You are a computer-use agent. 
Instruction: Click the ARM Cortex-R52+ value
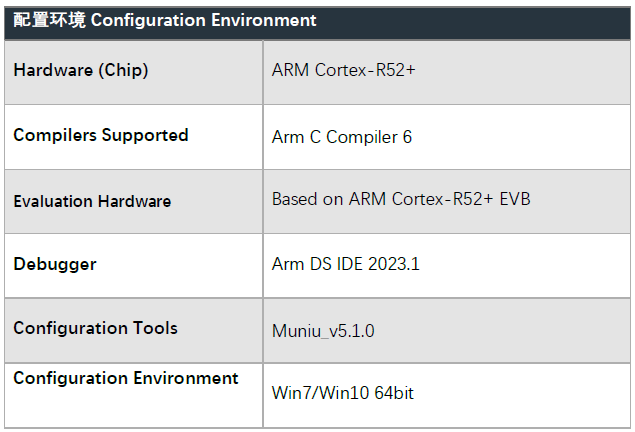(x=343, y=70)
